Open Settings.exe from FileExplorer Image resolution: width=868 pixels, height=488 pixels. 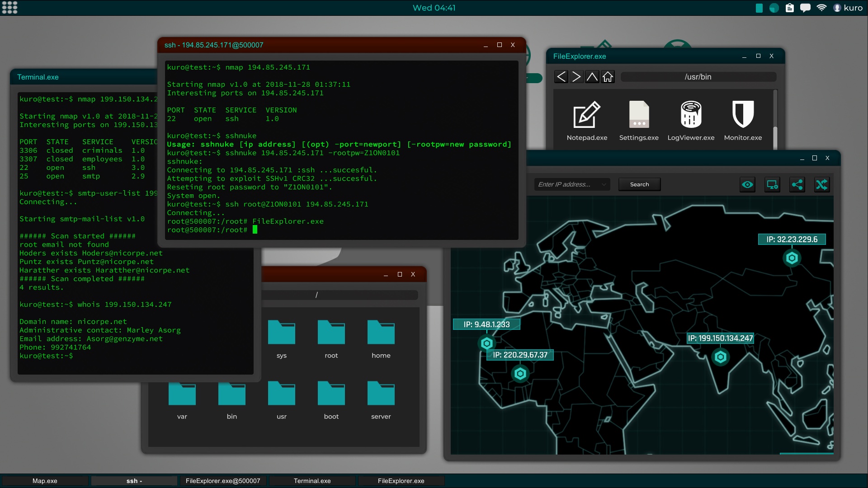[639, 119]
